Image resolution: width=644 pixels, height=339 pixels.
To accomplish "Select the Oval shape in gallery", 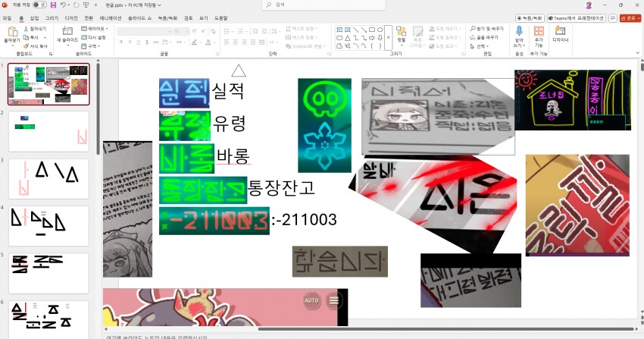I will pyautogui.click(x=380, y=30).
